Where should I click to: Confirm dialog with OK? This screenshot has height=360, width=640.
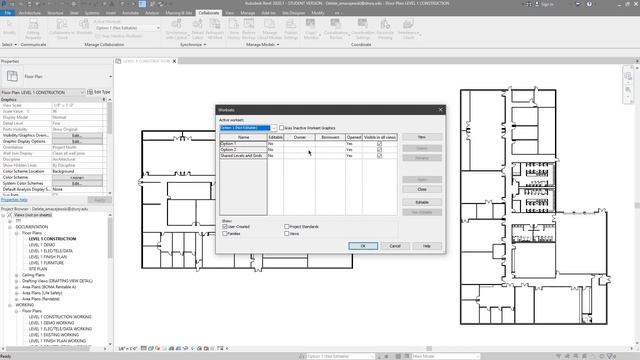tap(363, 246)
